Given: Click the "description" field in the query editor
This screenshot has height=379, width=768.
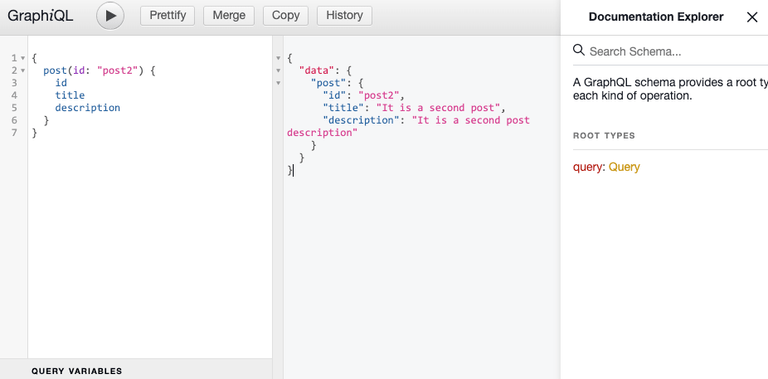Looking at the screenshot, I should [x=88, y=108].
